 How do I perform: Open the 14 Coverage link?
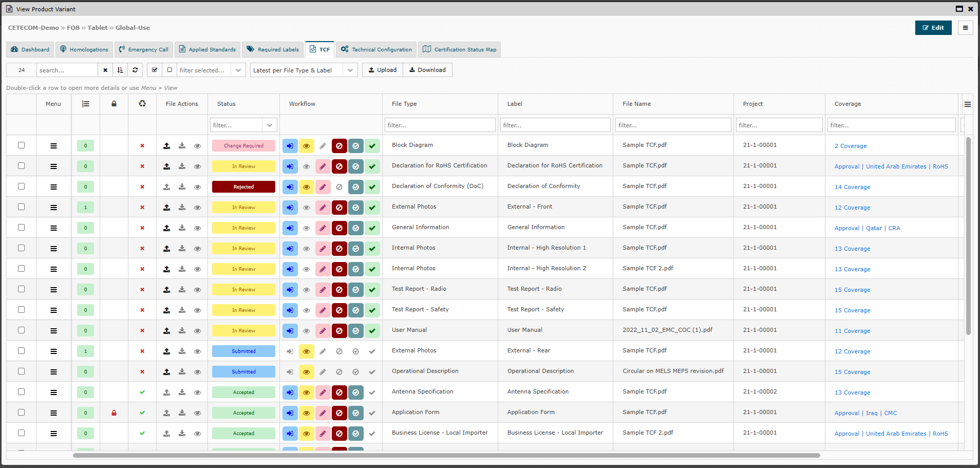point(852,187)
